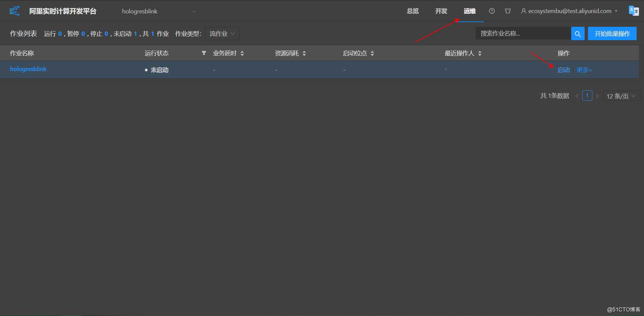Open the 12 条/页 page size dropdown
This screenshot has height=316, width=644.
621,96
